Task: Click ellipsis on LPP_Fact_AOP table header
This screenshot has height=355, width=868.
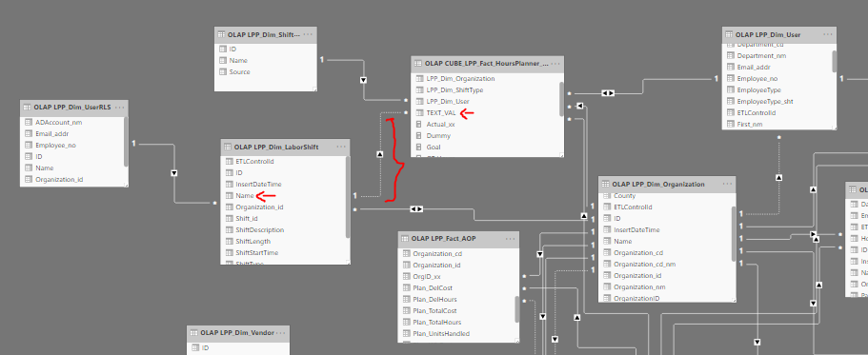Action: coord(510,238)
